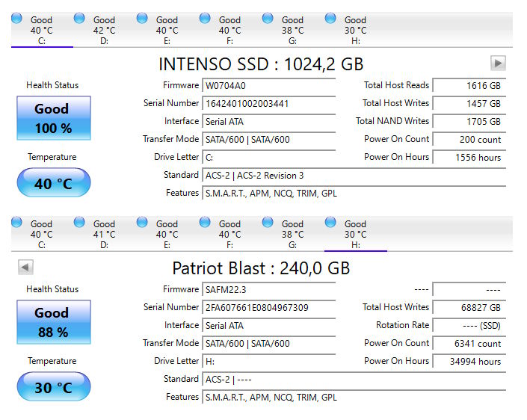Click the 30 °C temperature indicator button
Screen dimensions: 527x420
[53, 387]
